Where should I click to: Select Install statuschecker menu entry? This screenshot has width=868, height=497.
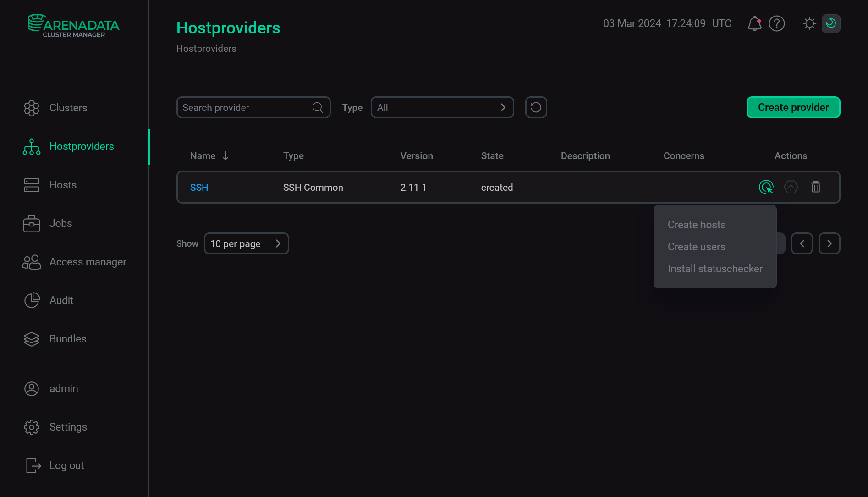715,269
